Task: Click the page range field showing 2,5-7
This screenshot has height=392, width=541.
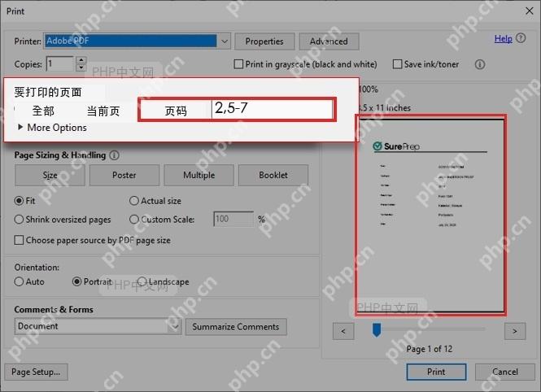Action: 272,109
